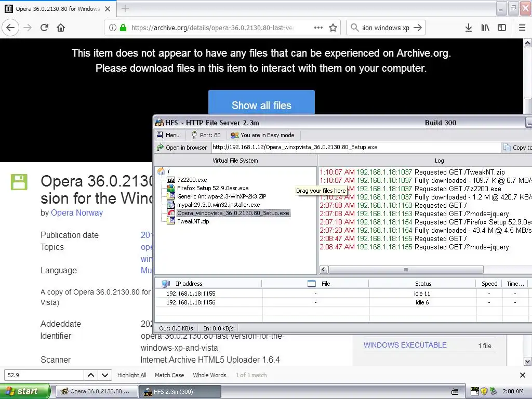Click the search magnifier icon
The width and height of the screenshot is (532, 399).
coord(354,28)
